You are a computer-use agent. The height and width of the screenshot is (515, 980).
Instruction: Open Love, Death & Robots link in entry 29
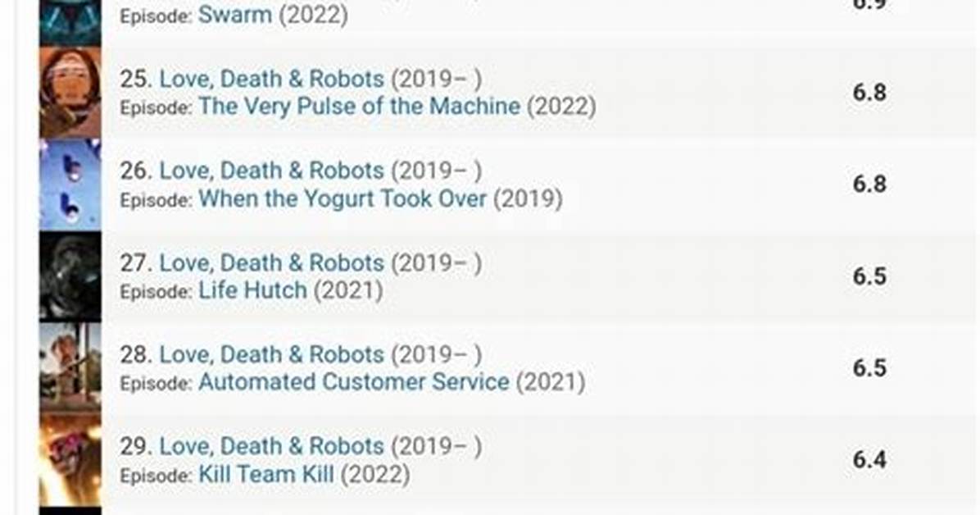272,446
